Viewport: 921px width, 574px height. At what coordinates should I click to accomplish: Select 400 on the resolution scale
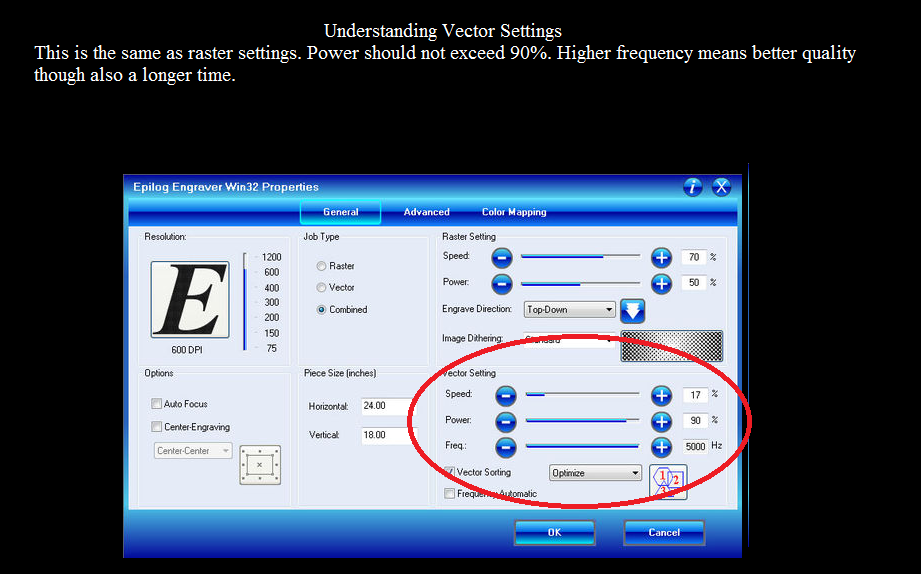click(x=271, y=288)
